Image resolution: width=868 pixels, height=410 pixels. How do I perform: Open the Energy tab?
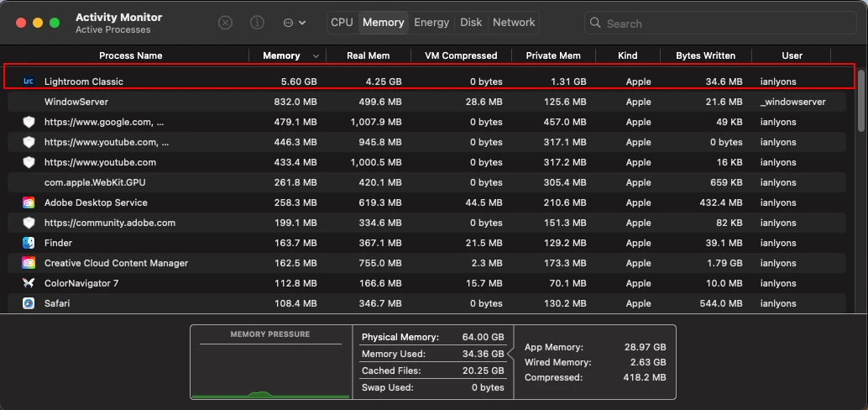tap(431, 23)
